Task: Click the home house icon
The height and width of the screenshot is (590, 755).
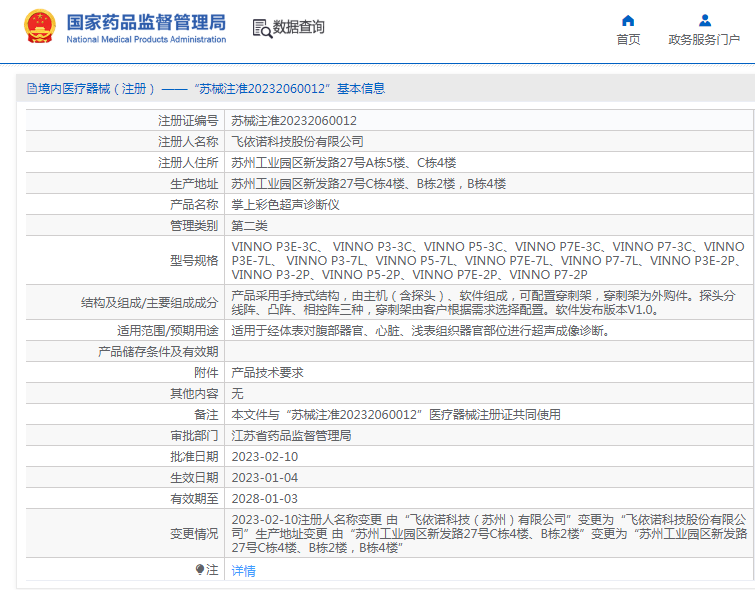Action: [x=628, y=20]
